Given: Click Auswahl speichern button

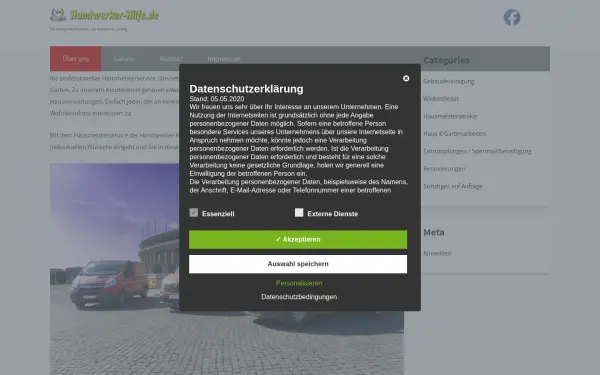Looking at the screenshot, I should pyautogui.click(x=298, y=264).
